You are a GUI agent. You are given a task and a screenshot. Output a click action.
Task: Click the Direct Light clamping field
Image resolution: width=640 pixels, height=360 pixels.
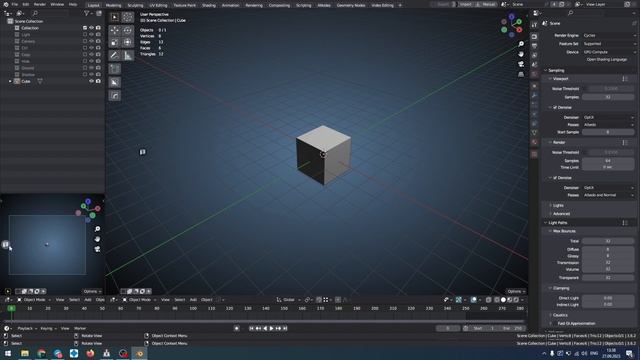pos(608,298)
